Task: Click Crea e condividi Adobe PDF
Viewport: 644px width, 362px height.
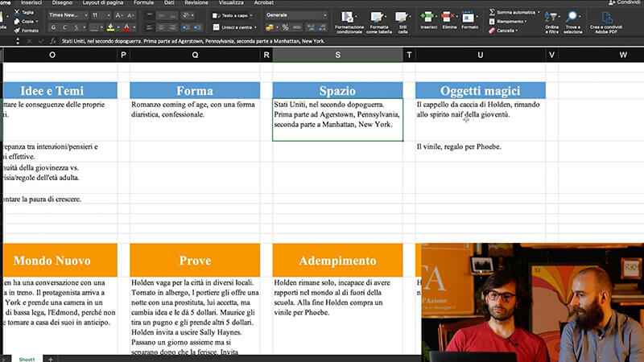Action: point(606,23)
